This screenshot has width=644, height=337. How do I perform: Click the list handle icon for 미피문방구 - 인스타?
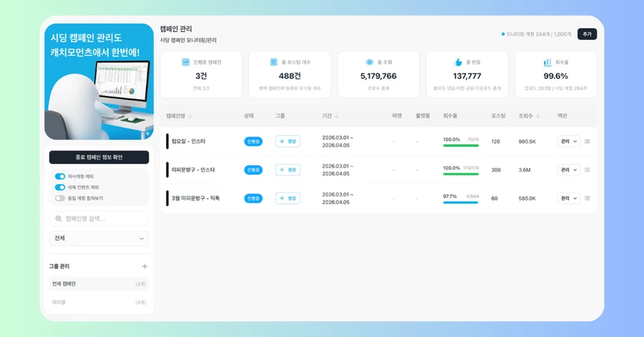tap(587, 169)
